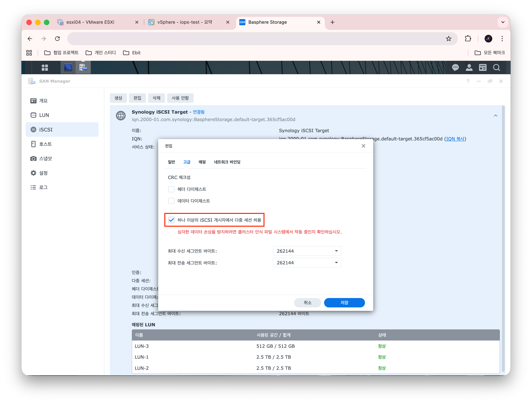Uncheck allow multiple sessions from iSCSI initiators

point(171,220)
